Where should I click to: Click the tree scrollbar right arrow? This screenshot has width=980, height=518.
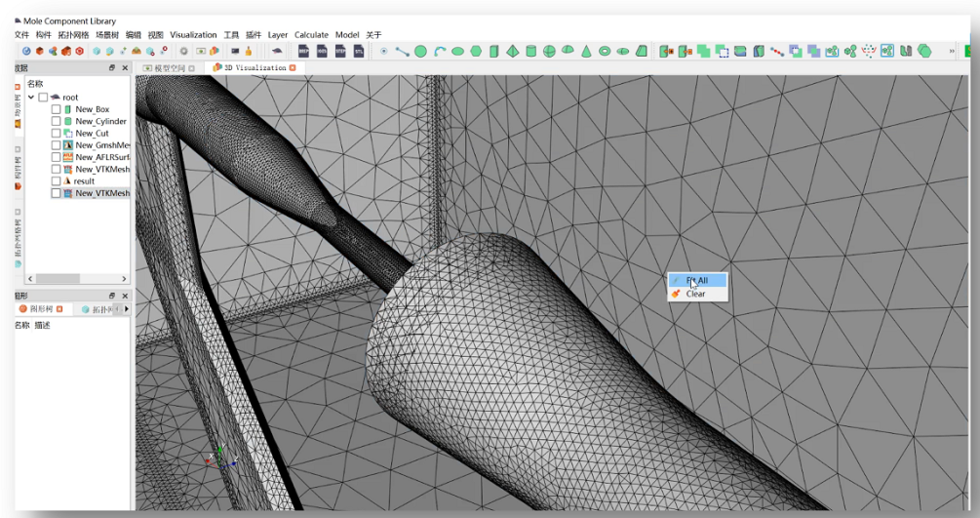pos(124,278)
